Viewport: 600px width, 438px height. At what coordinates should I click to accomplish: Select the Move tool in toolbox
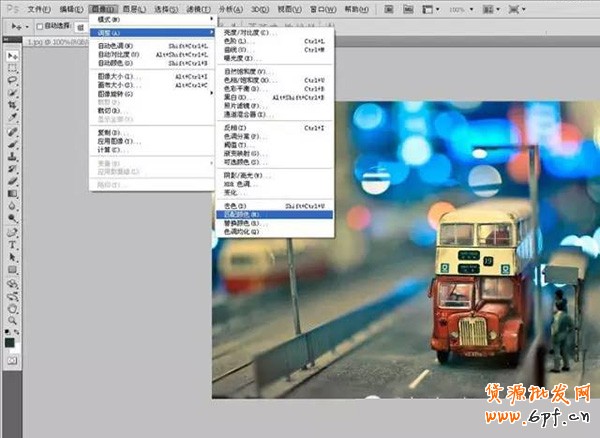click(13, 55)
